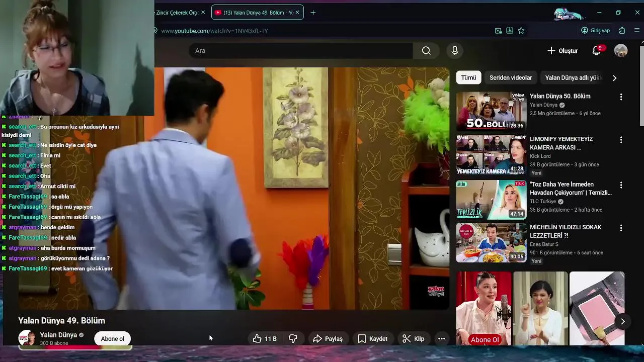The width and height of the screenshot is (644, 362).
Task: Open Kick Lord channel link
Action: pyautogui.click(x=540, y=156)
